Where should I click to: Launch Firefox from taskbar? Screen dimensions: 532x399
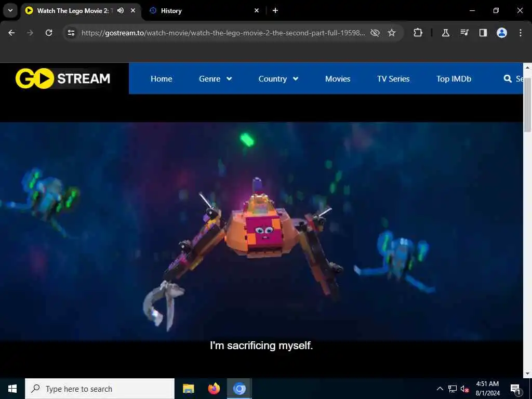(x=214, y=389)
